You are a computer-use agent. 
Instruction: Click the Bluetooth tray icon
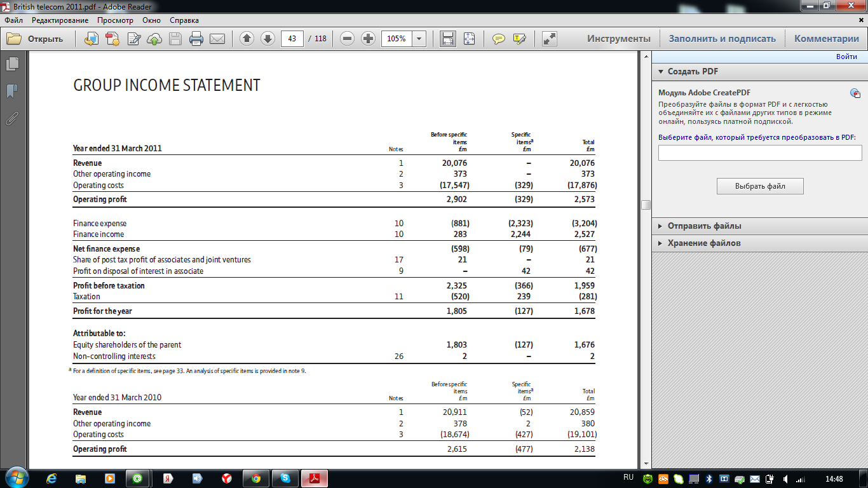(x=709, y=478)
